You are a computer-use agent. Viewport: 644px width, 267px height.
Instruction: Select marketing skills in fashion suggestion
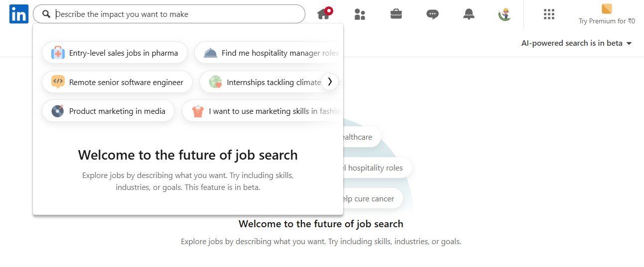tap(264, 111)
